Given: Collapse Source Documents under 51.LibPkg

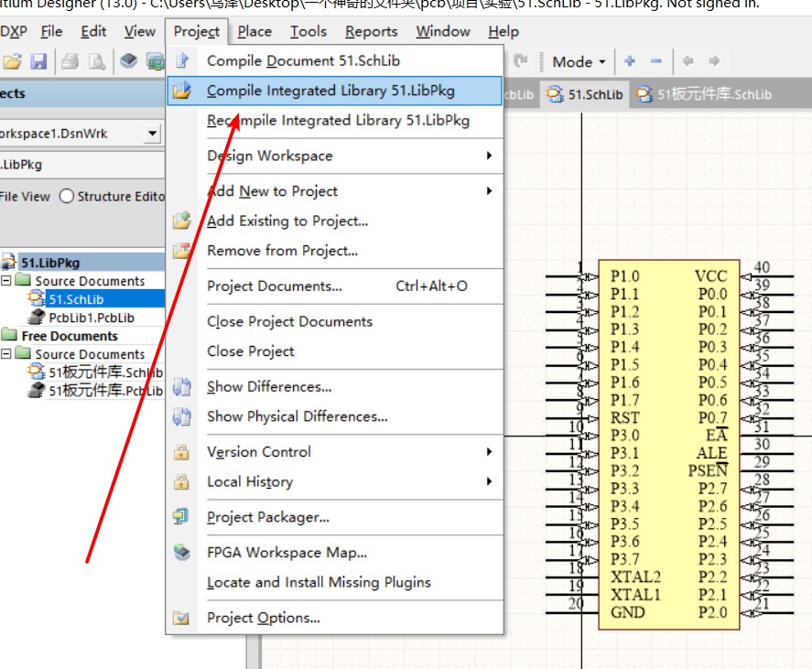Looking at the screenshot, I should (x=6, y=281).
